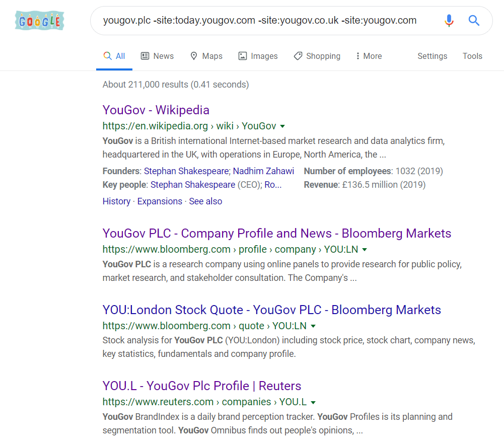Open the Images results tab
This screenshot has width=504, height=446.
[258, 56]
